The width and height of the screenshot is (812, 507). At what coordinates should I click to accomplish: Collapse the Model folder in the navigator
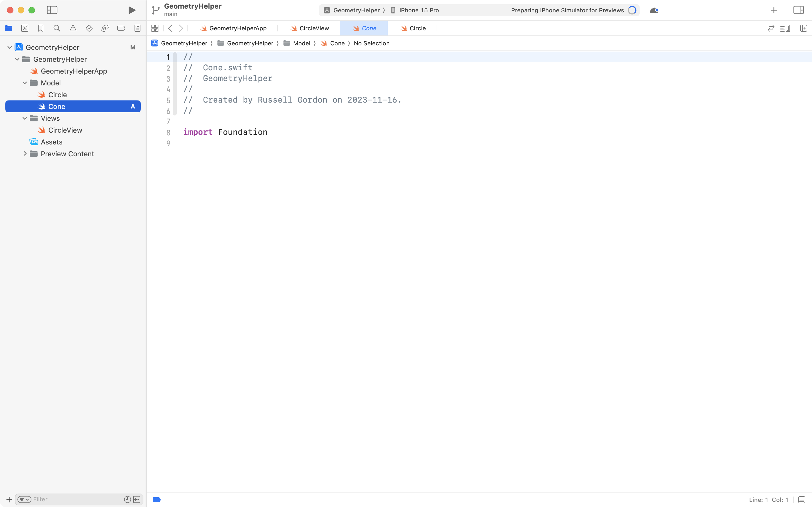(x=24, y=83)
